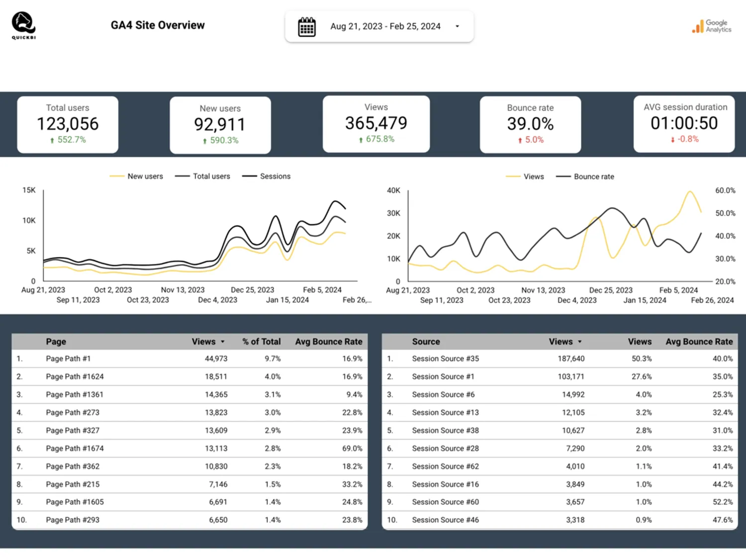Click the 69.0% bounce rate cell

[352, 448]
